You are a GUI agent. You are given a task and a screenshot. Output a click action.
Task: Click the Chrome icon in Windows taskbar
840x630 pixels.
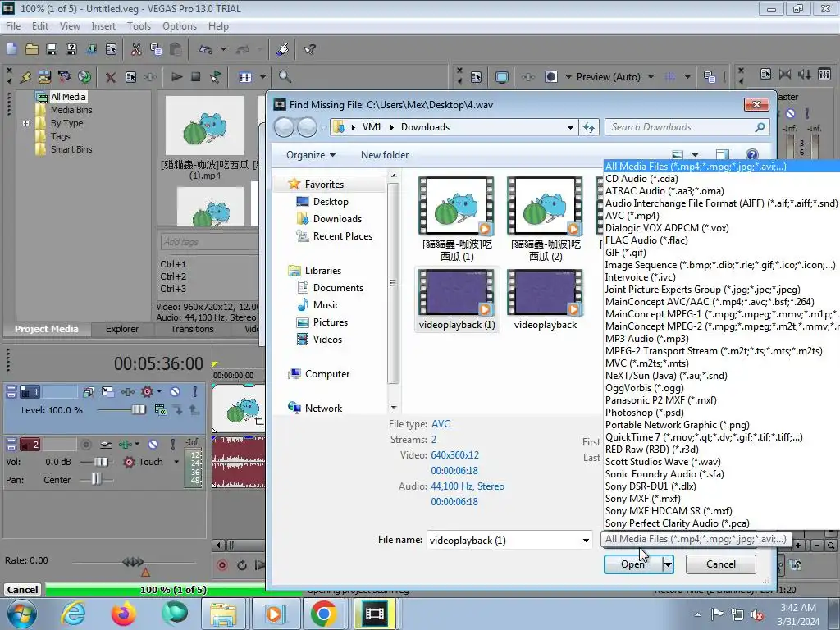pos(323,614)
